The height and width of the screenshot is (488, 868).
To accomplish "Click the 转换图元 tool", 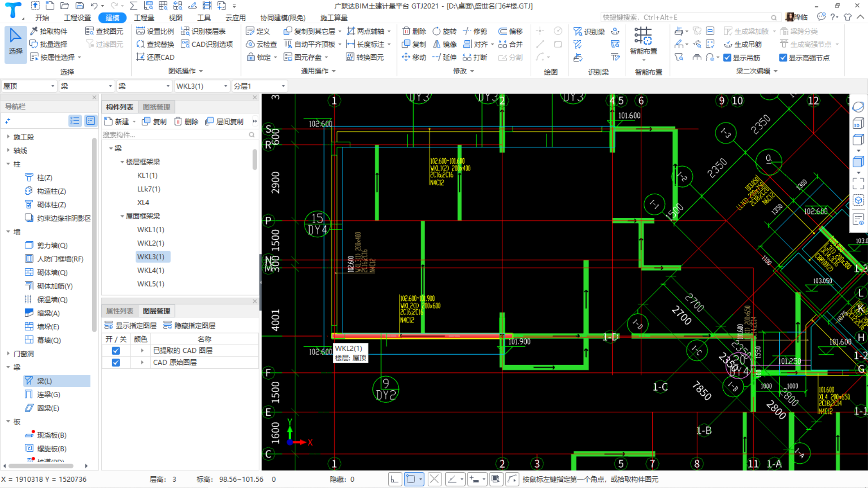I will pyautogui.click(x=365, y=57).
